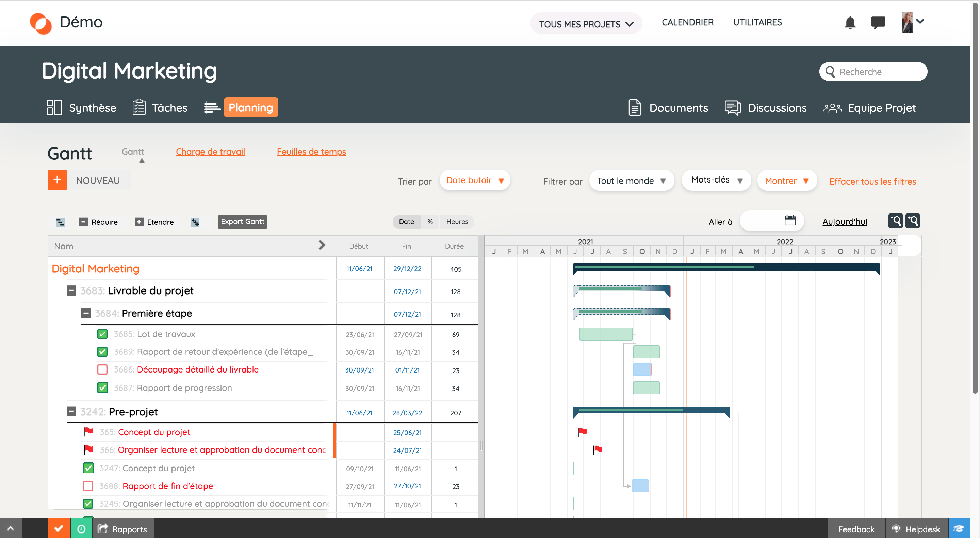Viewport: 980px width, 538px height.
Task: Uncheck completed task 3685 Lot de travaux
Action: click(102, 334)
